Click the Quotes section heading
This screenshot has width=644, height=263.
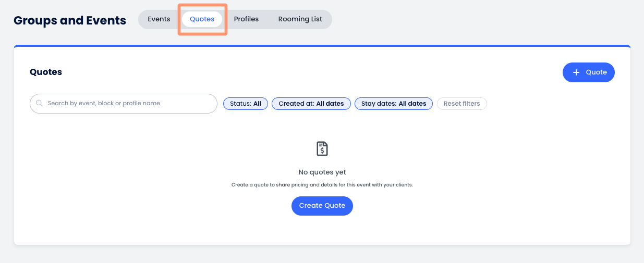(46, 72)
